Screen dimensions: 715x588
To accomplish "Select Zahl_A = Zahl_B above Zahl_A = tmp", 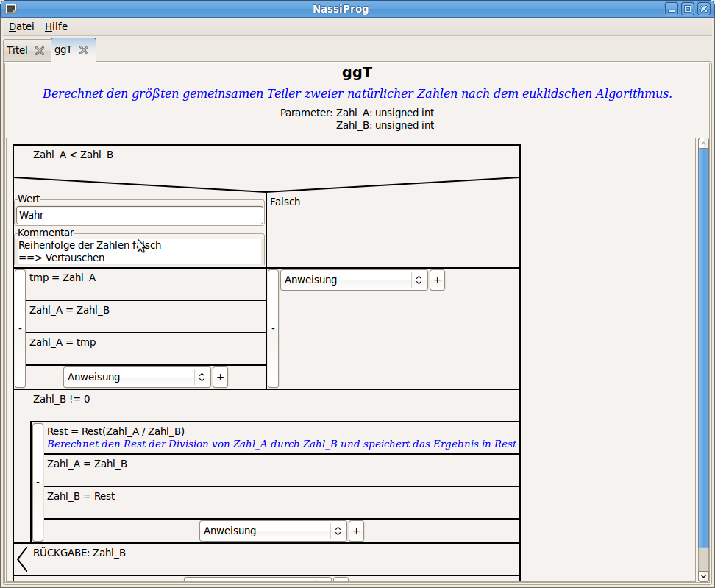I will (x=69, y=311).
